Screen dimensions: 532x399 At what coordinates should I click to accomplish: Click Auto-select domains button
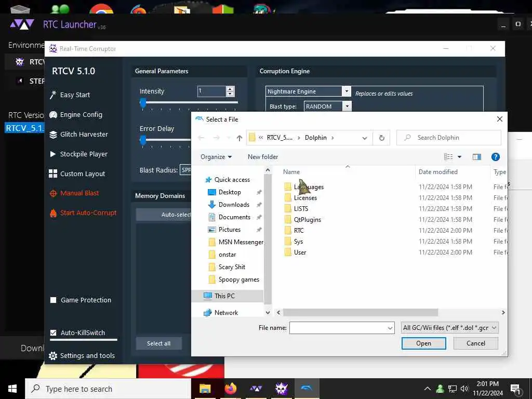(x=164, y=215)
